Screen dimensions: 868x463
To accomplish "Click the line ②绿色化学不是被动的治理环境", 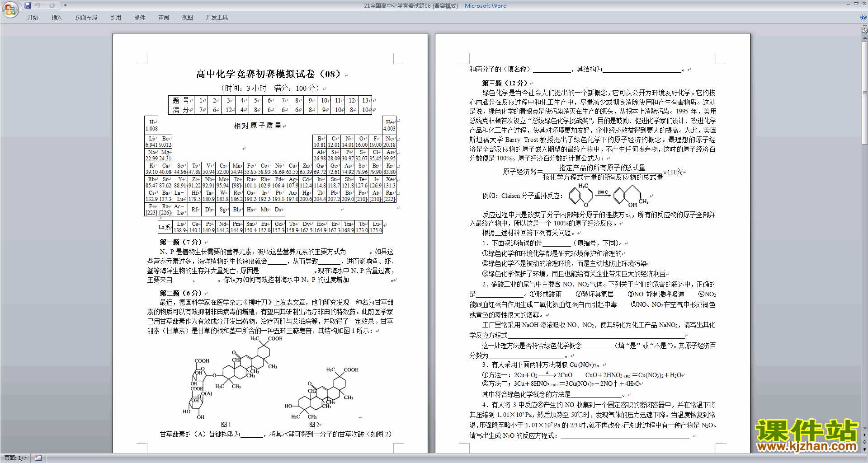I will coord(565,263).
